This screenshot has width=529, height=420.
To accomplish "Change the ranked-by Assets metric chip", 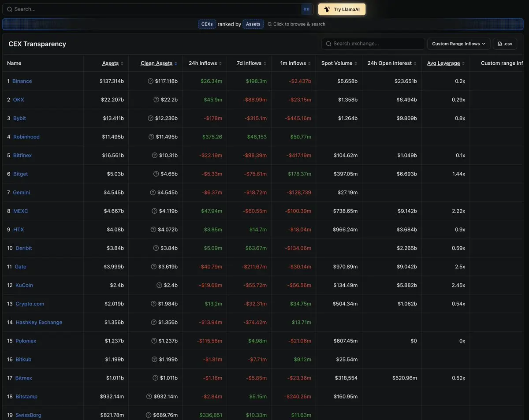I will click(x=253, y=24).
